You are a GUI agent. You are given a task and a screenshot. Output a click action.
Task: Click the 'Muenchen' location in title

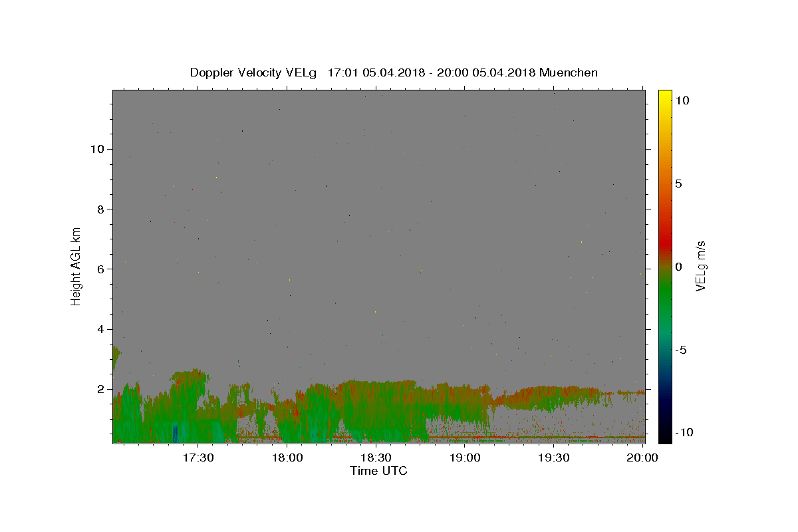[x=569, y=72]
